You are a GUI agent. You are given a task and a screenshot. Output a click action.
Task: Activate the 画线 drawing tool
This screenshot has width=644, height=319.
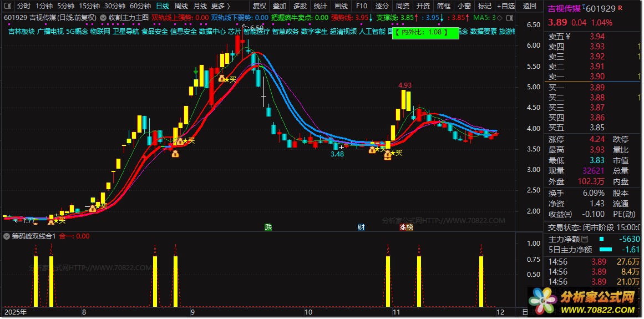tap(341, 6)
